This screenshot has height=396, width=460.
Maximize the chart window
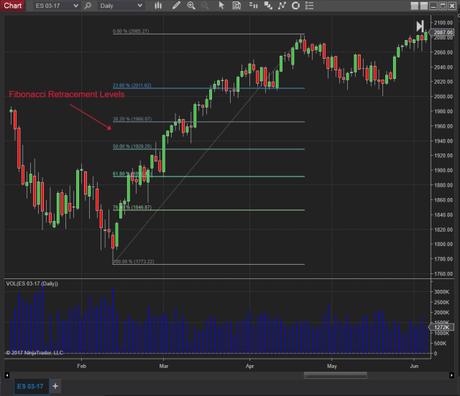tap(443, 6)
